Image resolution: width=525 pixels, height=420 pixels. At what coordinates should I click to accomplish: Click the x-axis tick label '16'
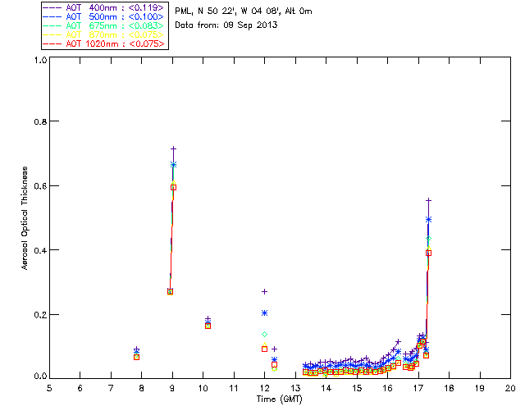[x=387, y=388]
